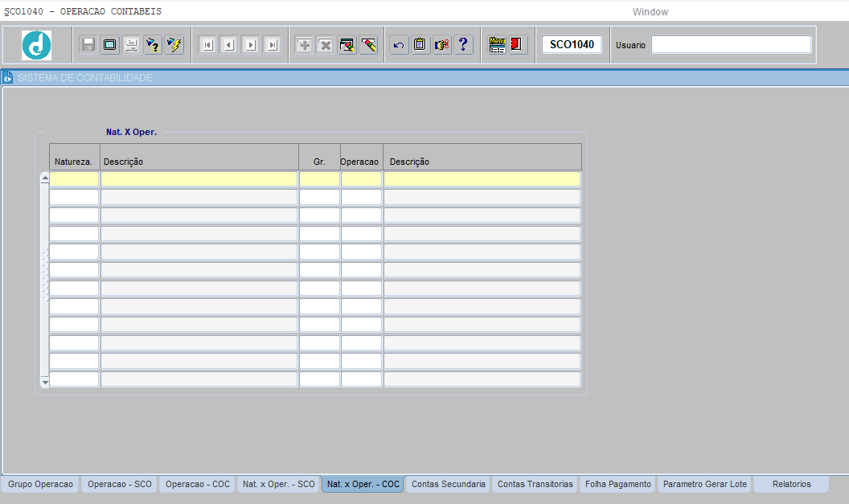The height and width of the screenshot is (504, 849).
Task: Open the Grupo Operacao tab
Action: click(40, 485)
